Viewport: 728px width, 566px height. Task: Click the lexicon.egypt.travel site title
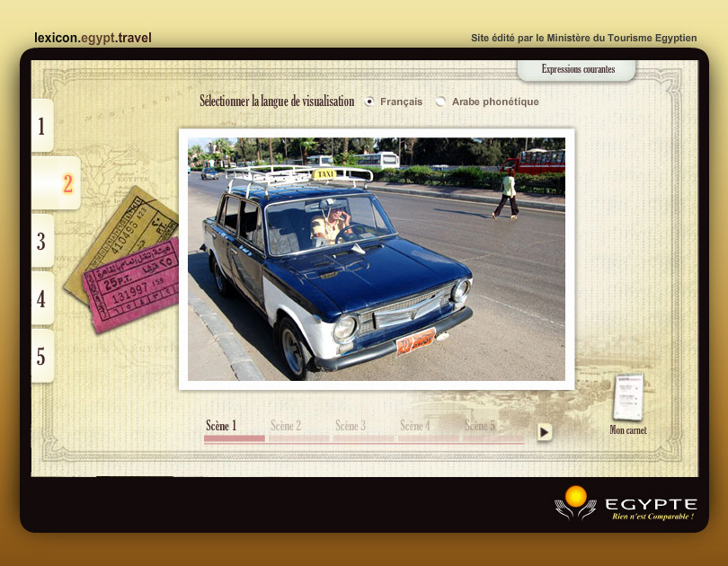(x=93, y=38)
